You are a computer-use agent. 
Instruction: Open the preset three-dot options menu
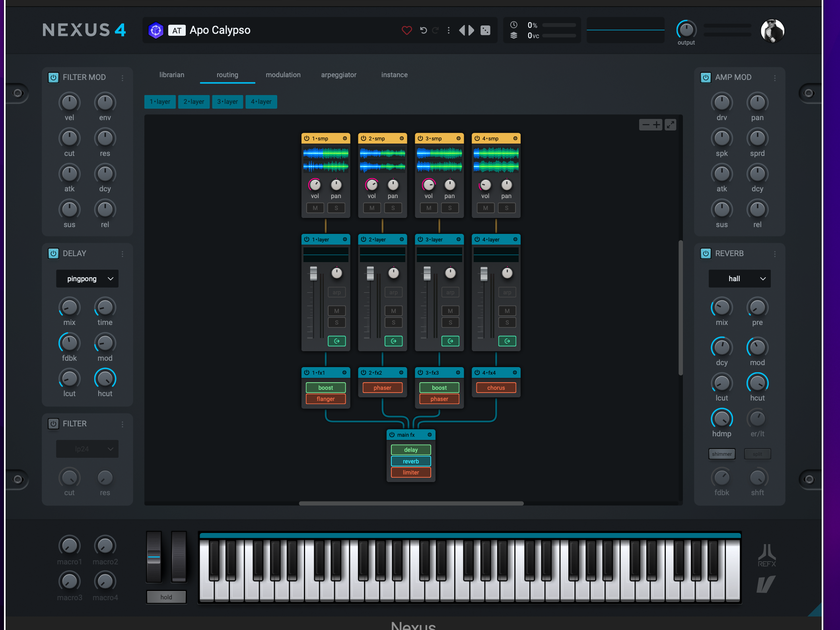[449, 30]
